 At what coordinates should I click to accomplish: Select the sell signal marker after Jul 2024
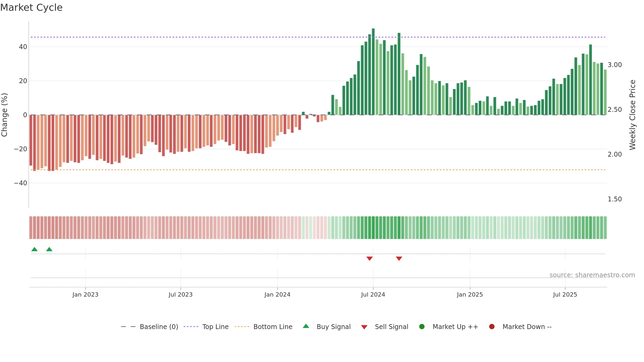[399, 258]
